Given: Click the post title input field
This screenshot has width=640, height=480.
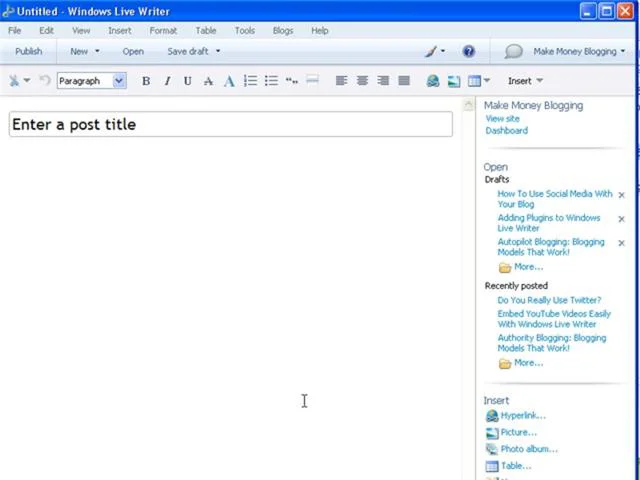Looking at the screenshot, I should click(x=231, y=124).
